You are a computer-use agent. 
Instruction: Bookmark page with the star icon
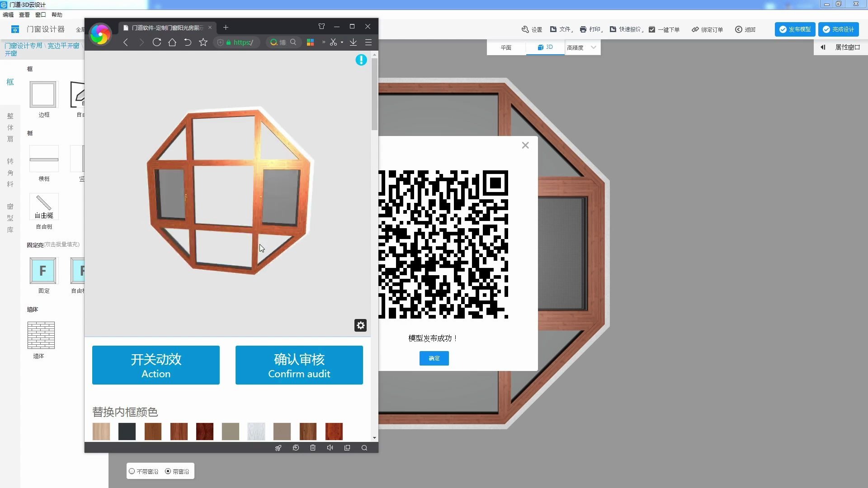click(203, 42)
